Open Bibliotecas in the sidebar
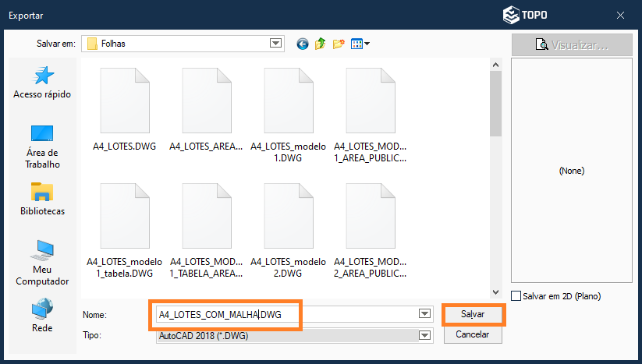Viewport: 642px width, 364px height. click(42, 199)
